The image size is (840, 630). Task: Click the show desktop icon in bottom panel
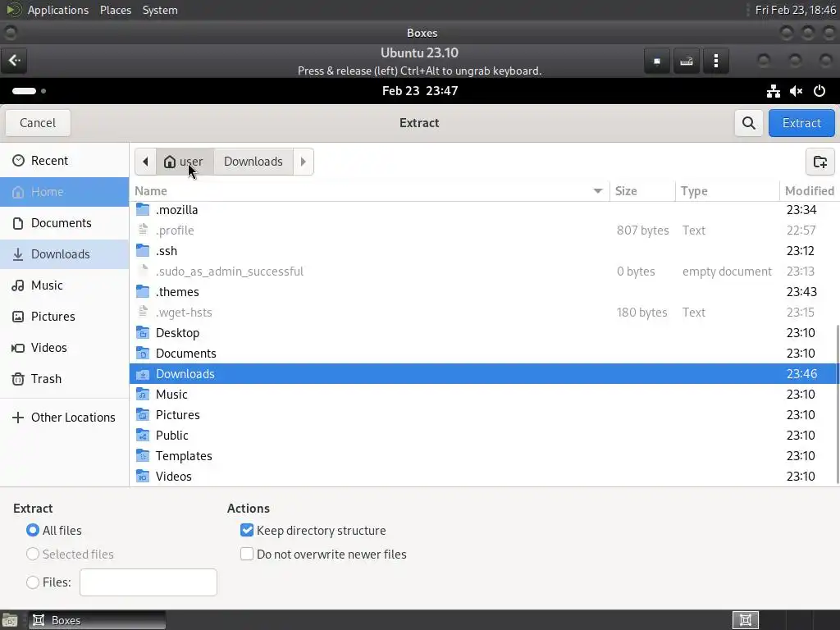point(10,620)
